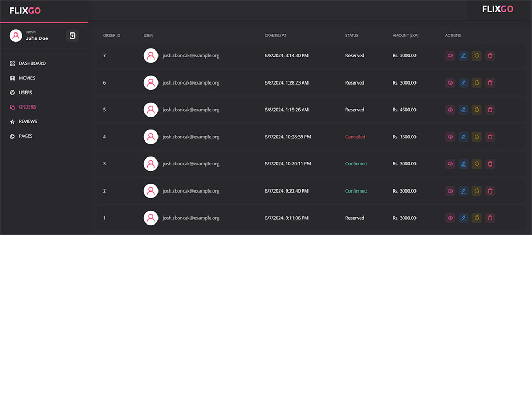Refresh status of order 3

pos(477,164)
